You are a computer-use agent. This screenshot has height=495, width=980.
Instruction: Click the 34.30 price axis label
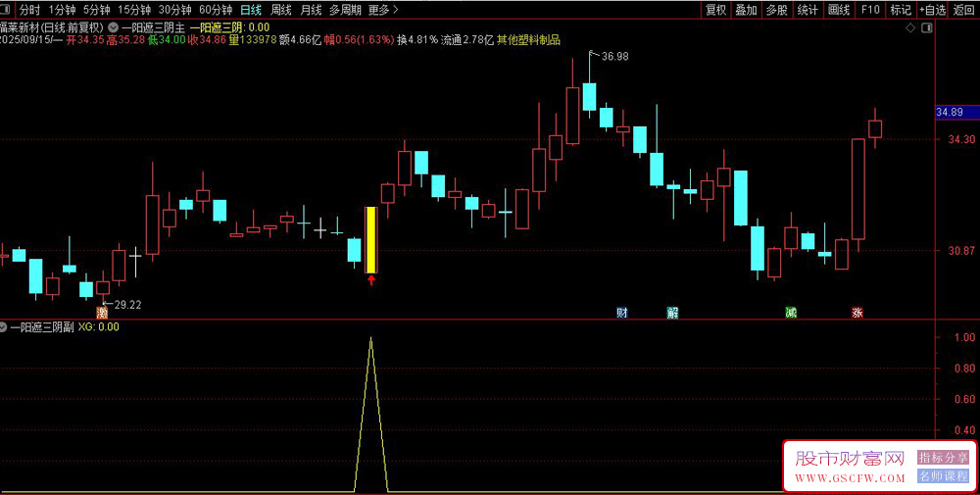point(961,139)
